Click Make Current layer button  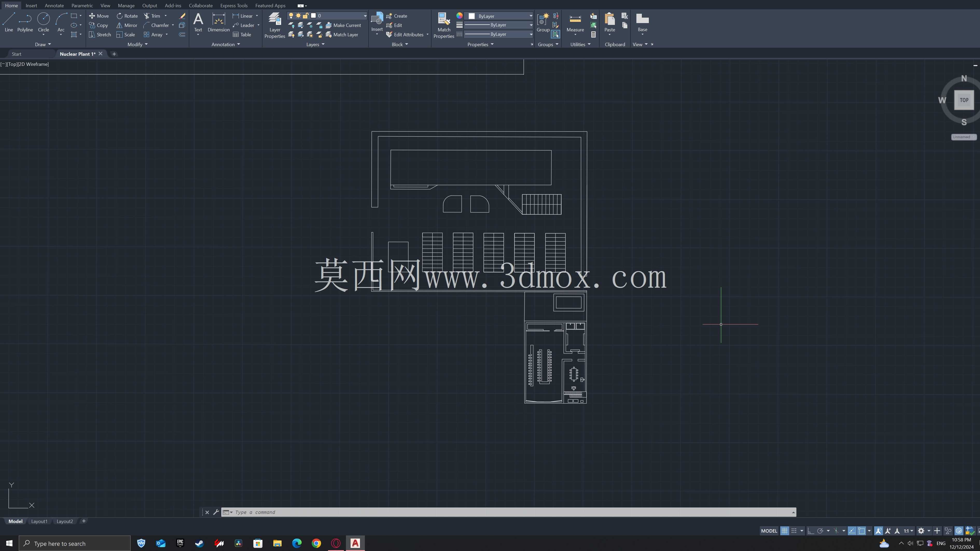pyautogui.click(x=343, y=25)
